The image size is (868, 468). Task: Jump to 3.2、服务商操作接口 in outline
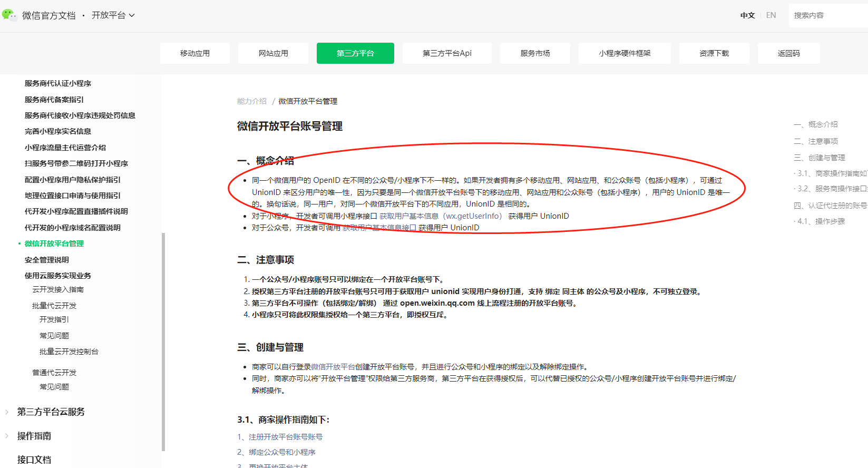point(832,189)
